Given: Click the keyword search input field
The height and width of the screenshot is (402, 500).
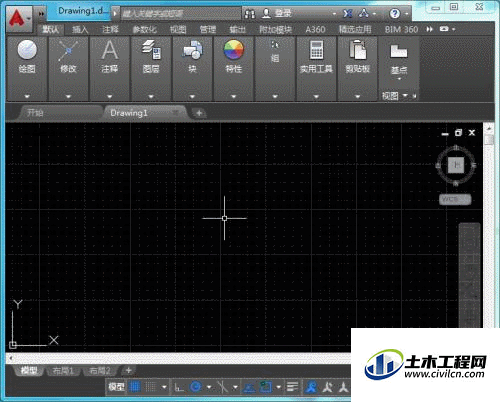Looking at the screenshot, I should coord(180,14).
